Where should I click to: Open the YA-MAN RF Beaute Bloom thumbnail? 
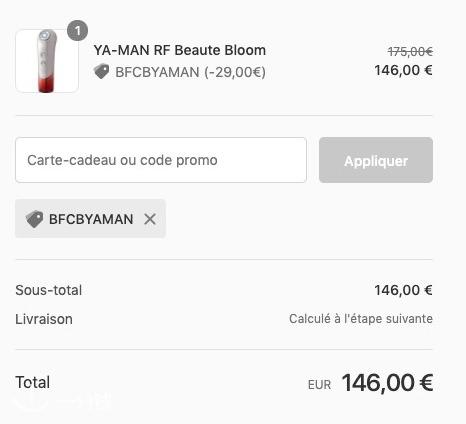click(47, 61)
